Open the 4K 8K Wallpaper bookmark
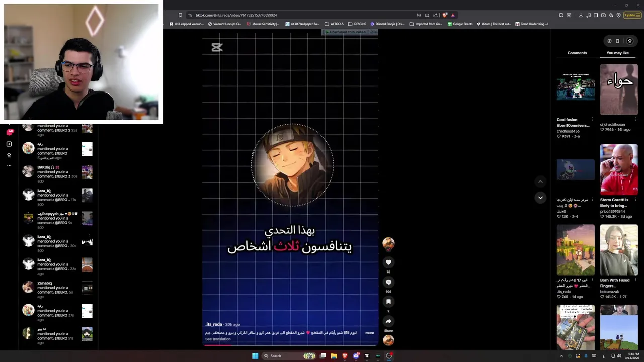The width and height of the screenshot is (644, 362). [x=302, y=24]
